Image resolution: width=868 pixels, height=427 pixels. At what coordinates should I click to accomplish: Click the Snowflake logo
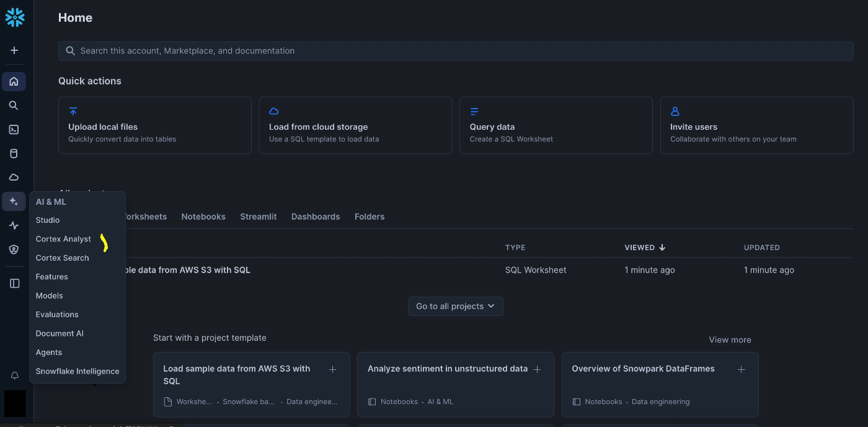(x=15, y=17)
